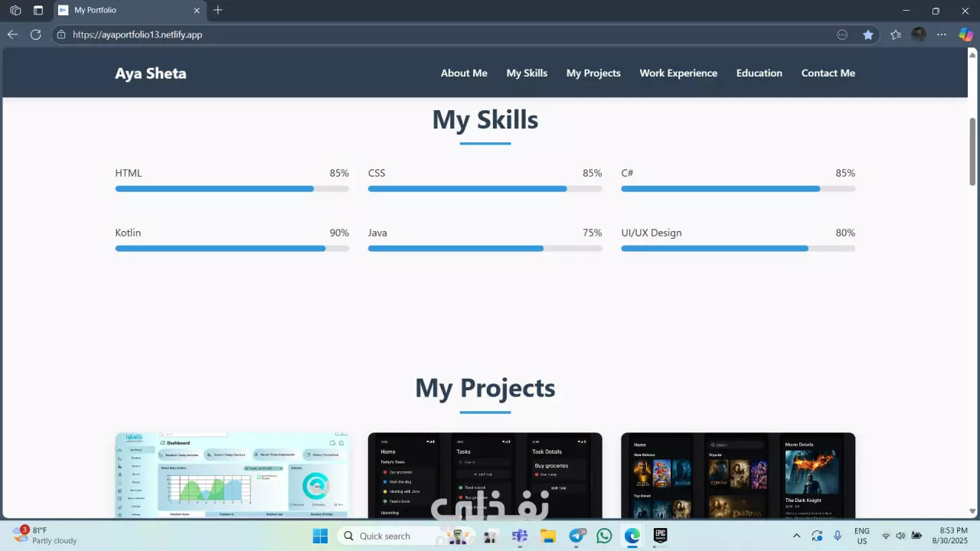Click the C# skill label

tap(627, 173)
